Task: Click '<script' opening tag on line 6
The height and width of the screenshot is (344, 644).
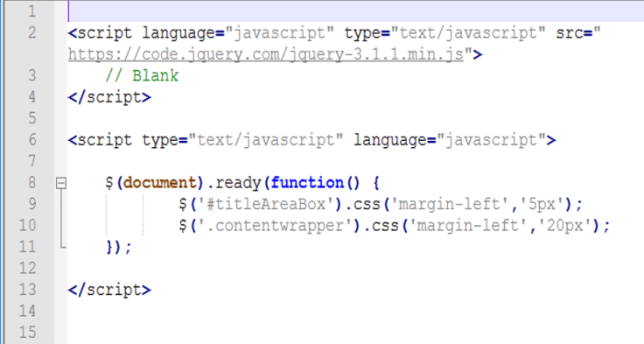Action: tap(101, 140)
